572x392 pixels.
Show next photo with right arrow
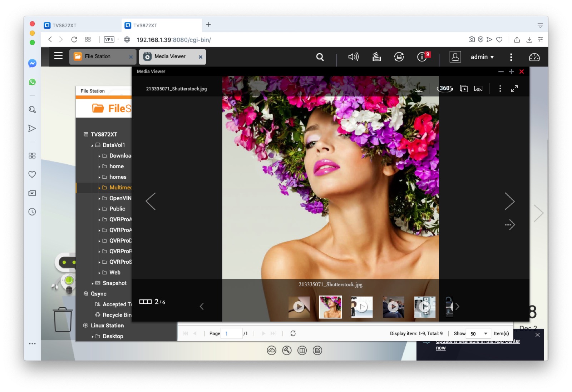[x=509, y=201]
